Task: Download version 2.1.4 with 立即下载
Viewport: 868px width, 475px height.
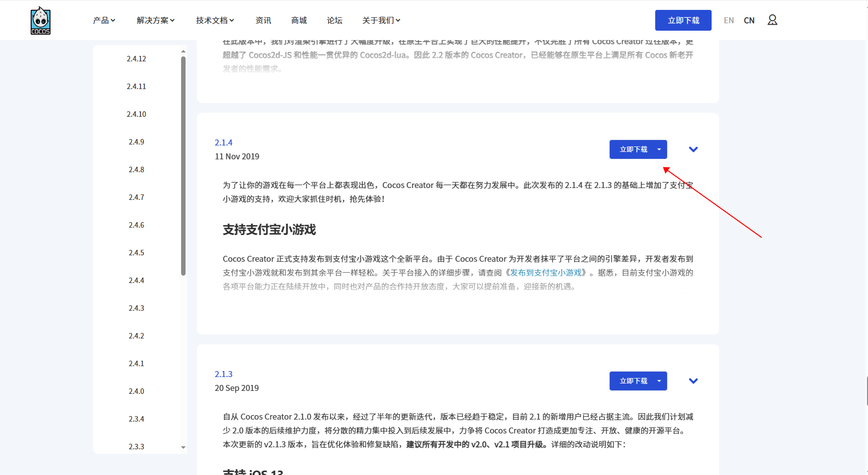Action: coord(633,149)
